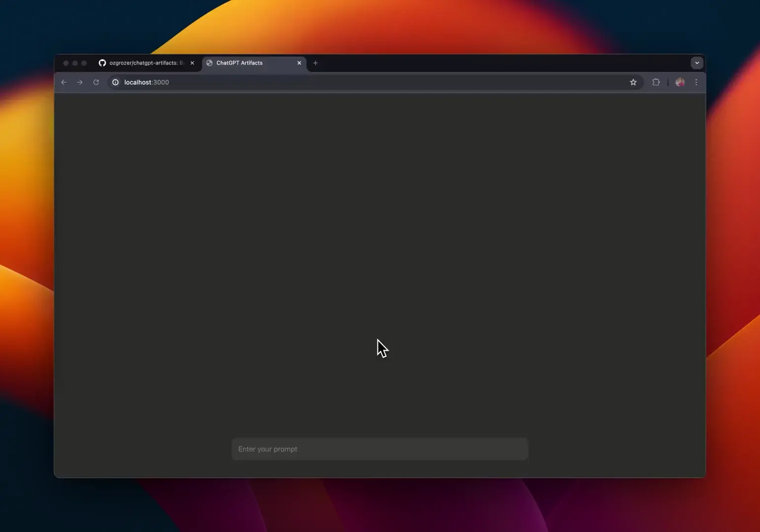Image resolution: width=760 pixels, height=532 pixels.
Task: Click the green maximize traffic light button
Action: coord(83,63)
